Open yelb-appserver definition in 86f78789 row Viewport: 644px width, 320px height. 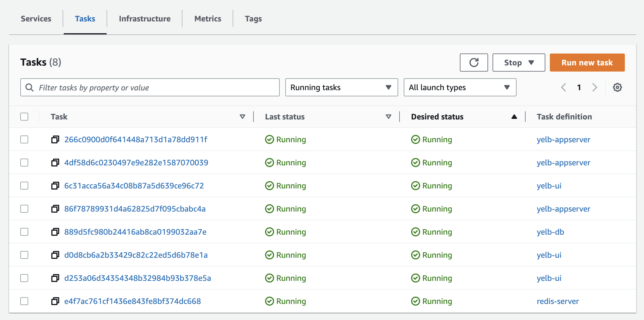[x=563, y=209]
